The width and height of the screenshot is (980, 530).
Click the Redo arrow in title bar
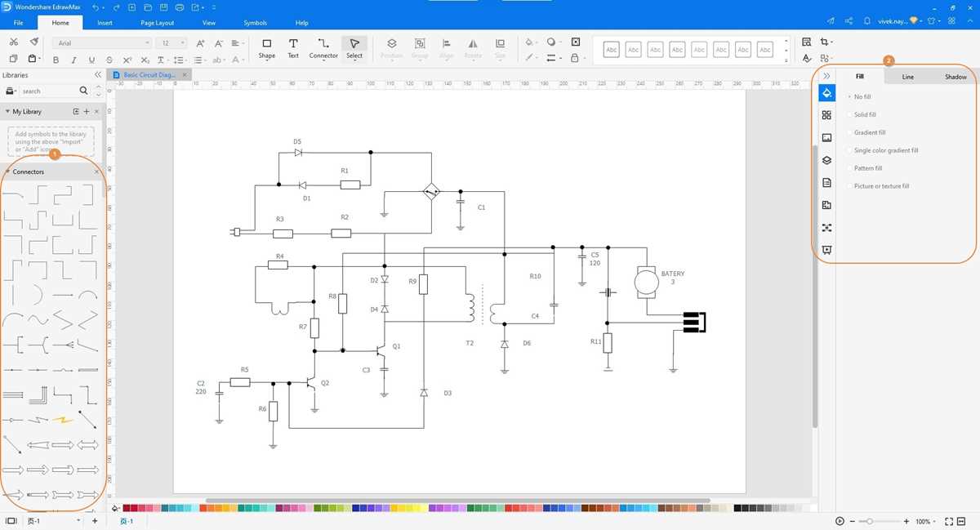(x=118, y=7)
